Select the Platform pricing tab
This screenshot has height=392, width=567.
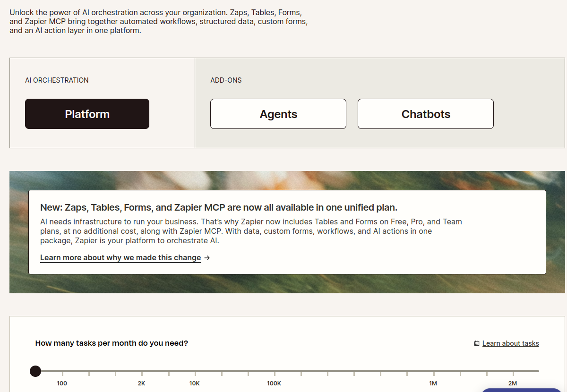(x=87, y=114)
